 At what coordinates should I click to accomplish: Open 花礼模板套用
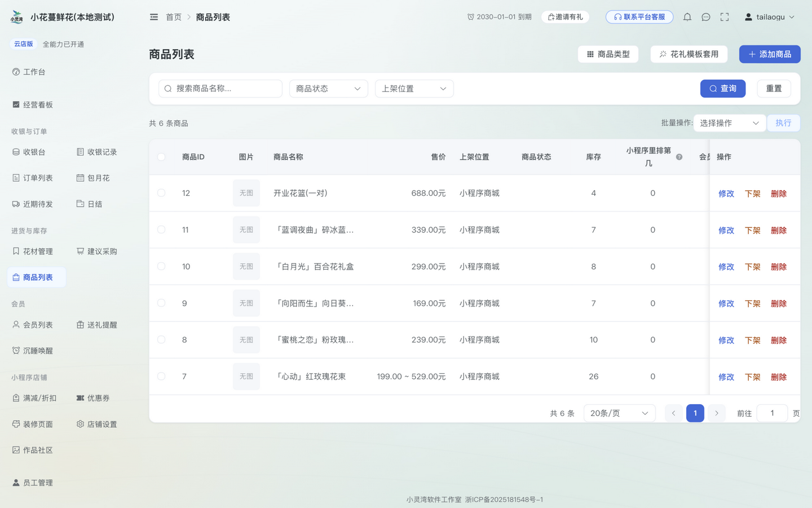click(x=689, y=54)
